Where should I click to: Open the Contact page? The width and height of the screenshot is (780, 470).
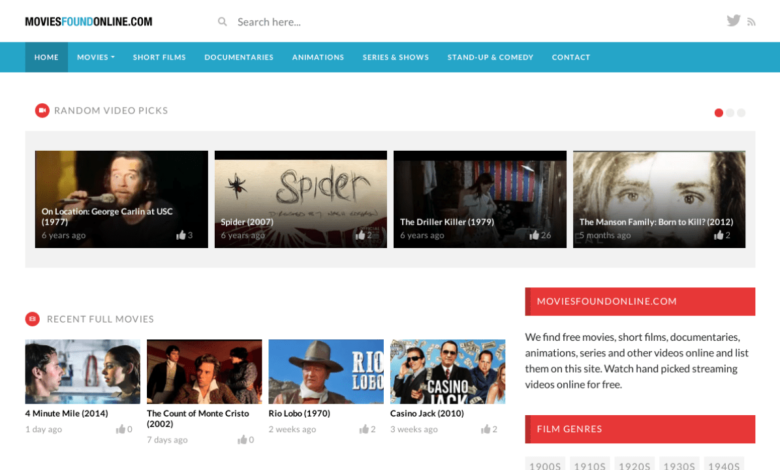[571, 57]
